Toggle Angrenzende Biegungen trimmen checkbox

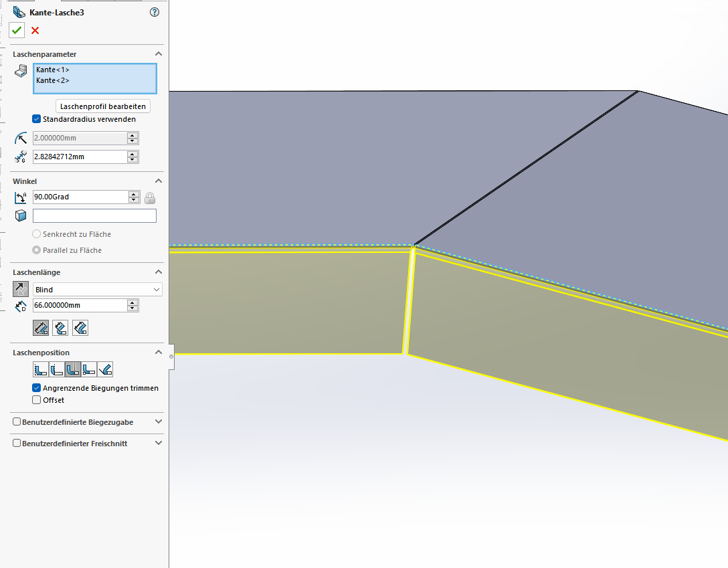[x=36, y=388]
